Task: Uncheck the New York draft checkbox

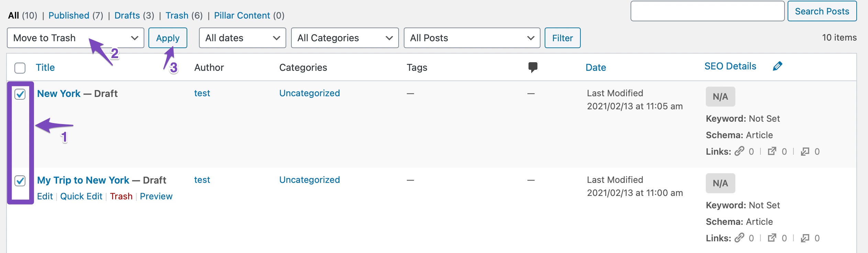Action: (20, 94)
